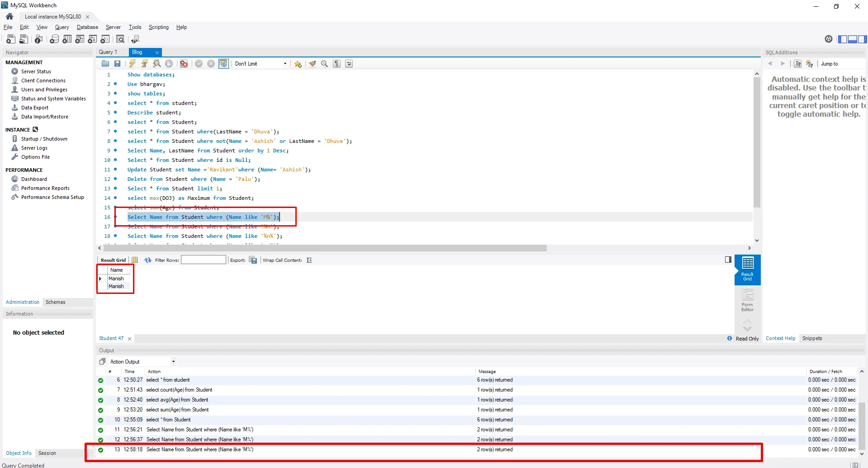The width and height of the screenshot is (868, 468).
Task: Open the Database menu
Action: tap(87, 27)
